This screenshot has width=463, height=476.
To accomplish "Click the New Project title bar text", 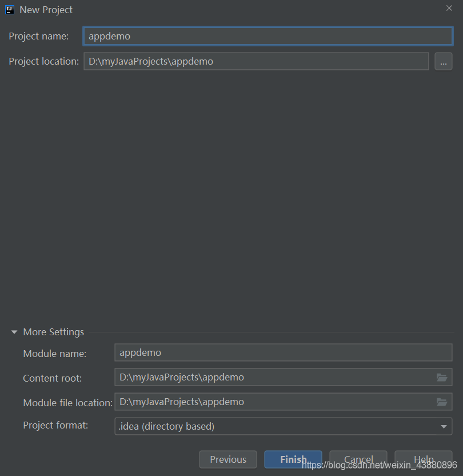I will coord(46,10).
